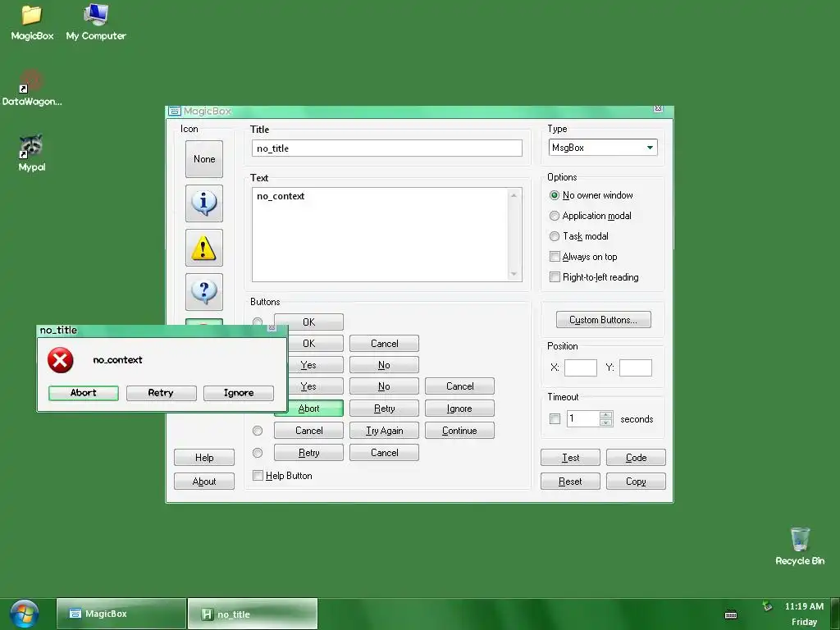This screenshot has width=840, height=630.
Task: Click Ignore in the no_title dialog
Action: point(239,393)
